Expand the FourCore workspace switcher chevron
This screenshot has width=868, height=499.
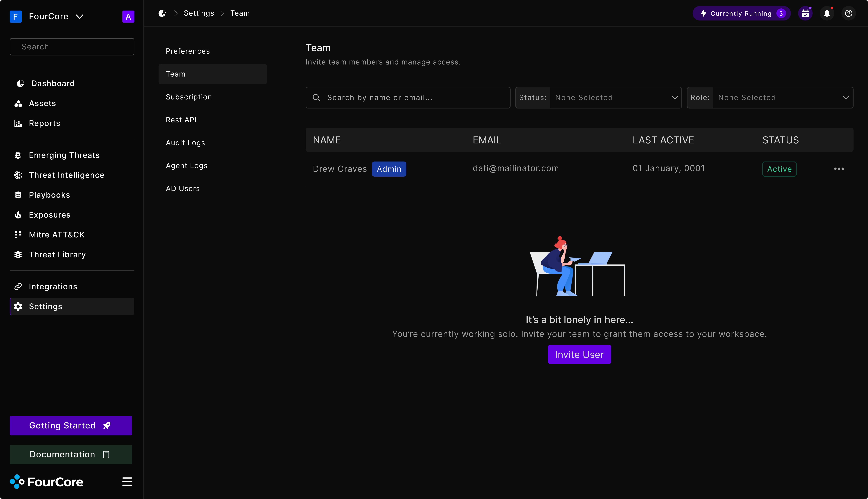point(80,16)
